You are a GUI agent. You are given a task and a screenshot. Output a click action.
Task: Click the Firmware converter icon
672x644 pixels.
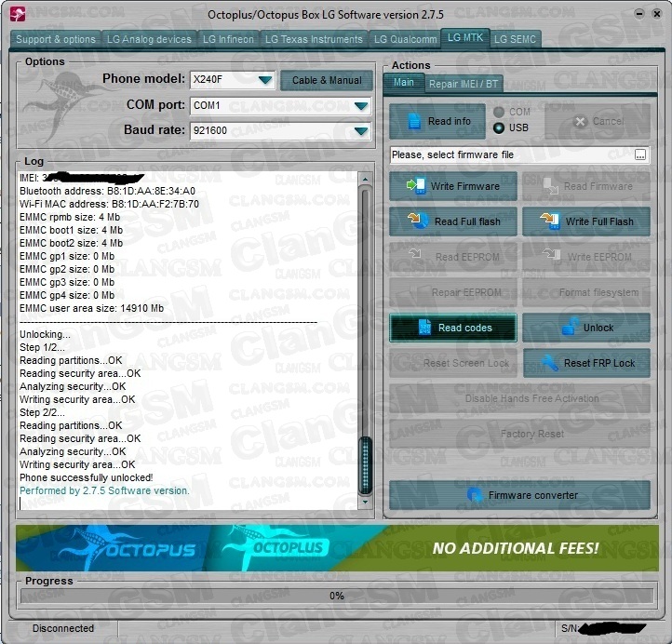475,495
